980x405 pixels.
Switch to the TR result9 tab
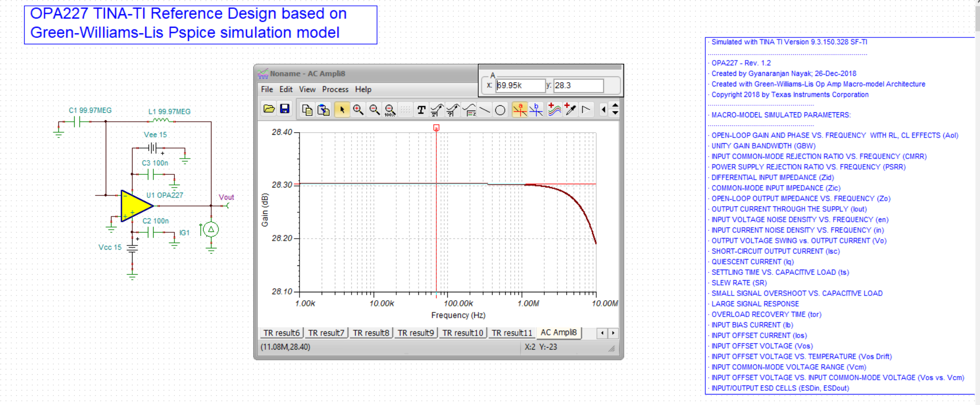[416, 333]
